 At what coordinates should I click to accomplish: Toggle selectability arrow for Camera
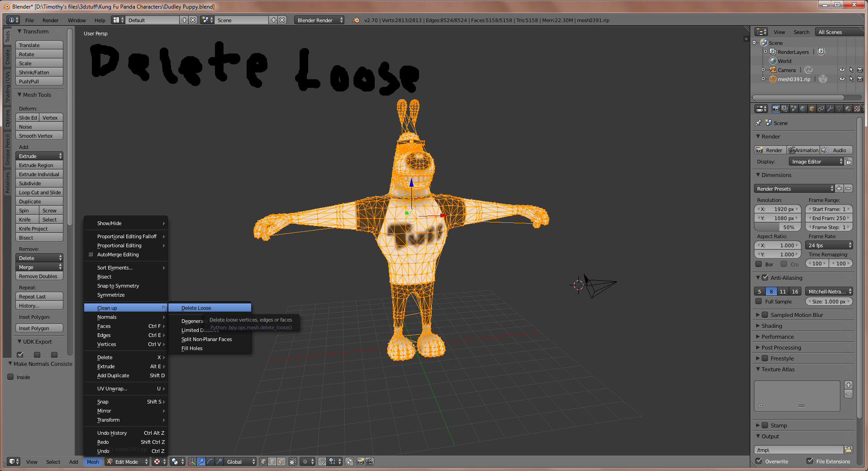point(851,70)
